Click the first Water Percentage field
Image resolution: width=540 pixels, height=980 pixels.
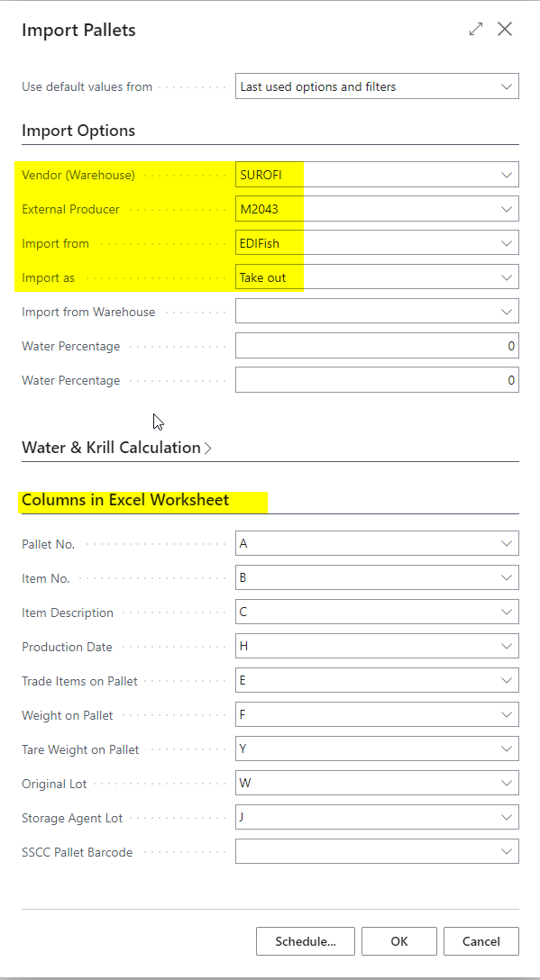(378, 346)
